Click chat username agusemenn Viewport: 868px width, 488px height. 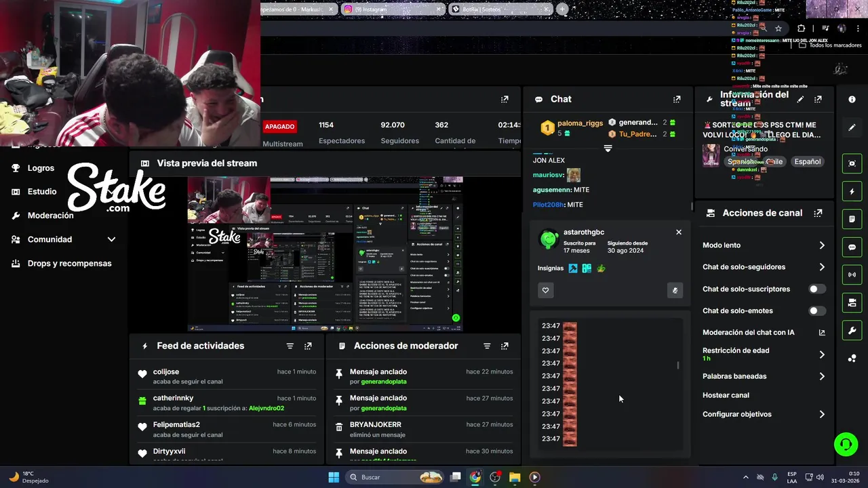552,190
